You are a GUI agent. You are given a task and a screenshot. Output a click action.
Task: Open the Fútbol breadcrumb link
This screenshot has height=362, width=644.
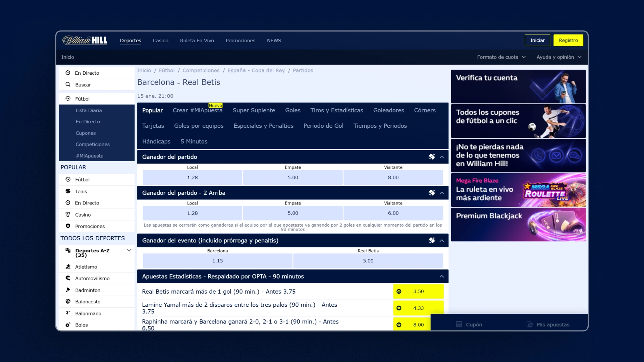pyautogui.click(x=167, y=70)
